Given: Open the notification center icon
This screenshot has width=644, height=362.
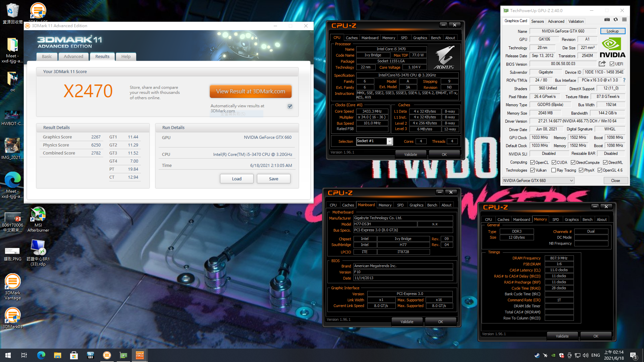Looking at the screenshot, I should point(633,355).
